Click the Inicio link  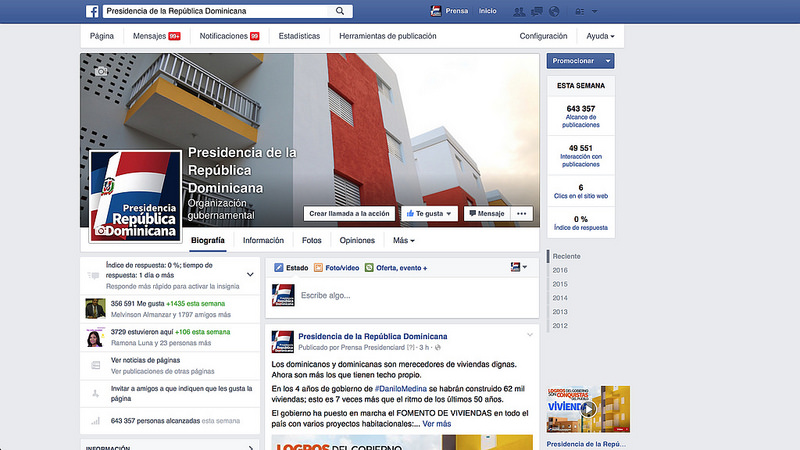pyautogui.click(x=488, y=11)
